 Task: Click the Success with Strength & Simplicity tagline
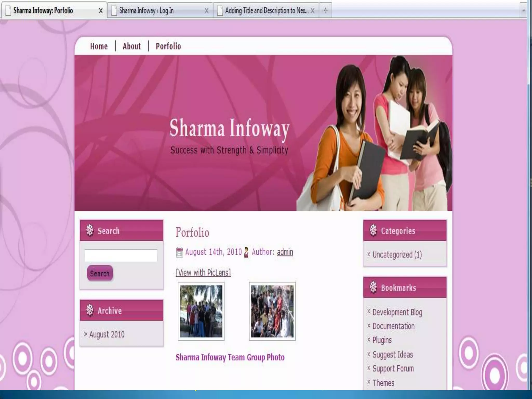click(229, 150)
